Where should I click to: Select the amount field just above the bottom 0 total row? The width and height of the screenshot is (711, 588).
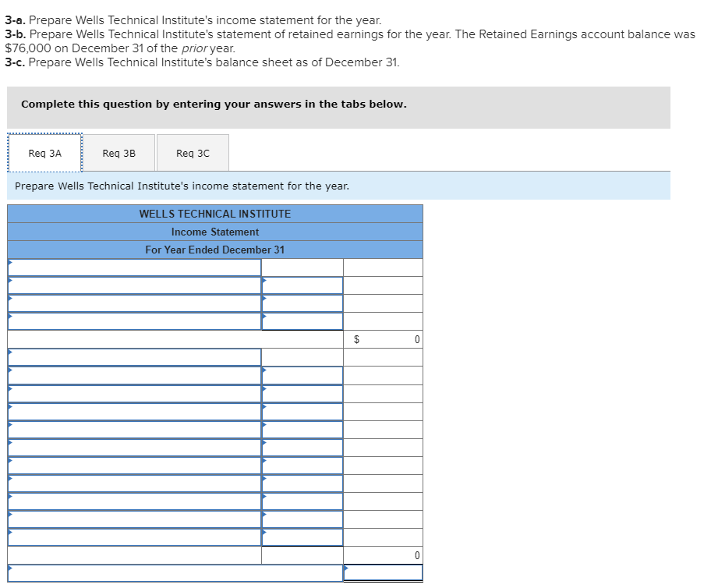[302, 537]
